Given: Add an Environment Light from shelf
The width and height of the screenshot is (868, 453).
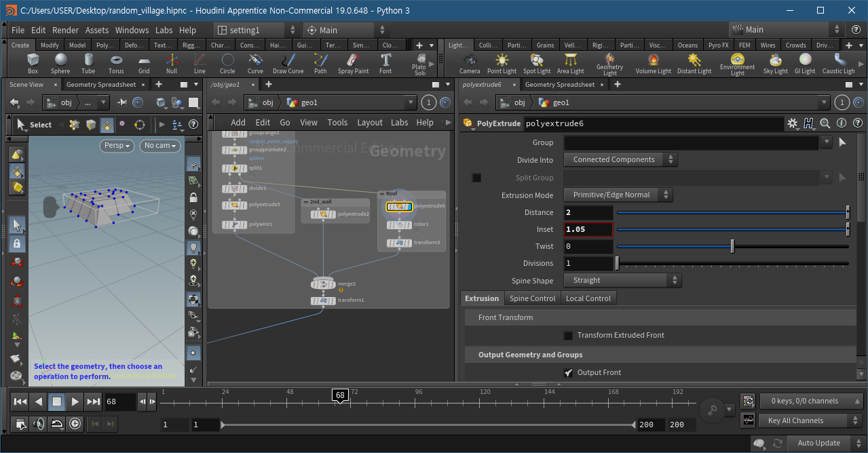Looking at the screenshot, I should coord(737,64).
